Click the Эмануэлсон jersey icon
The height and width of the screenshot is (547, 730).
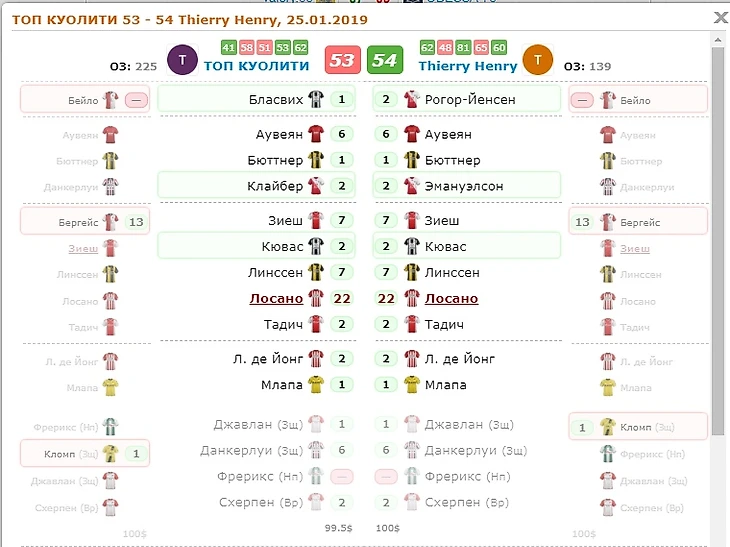click(x=411, y=186)
